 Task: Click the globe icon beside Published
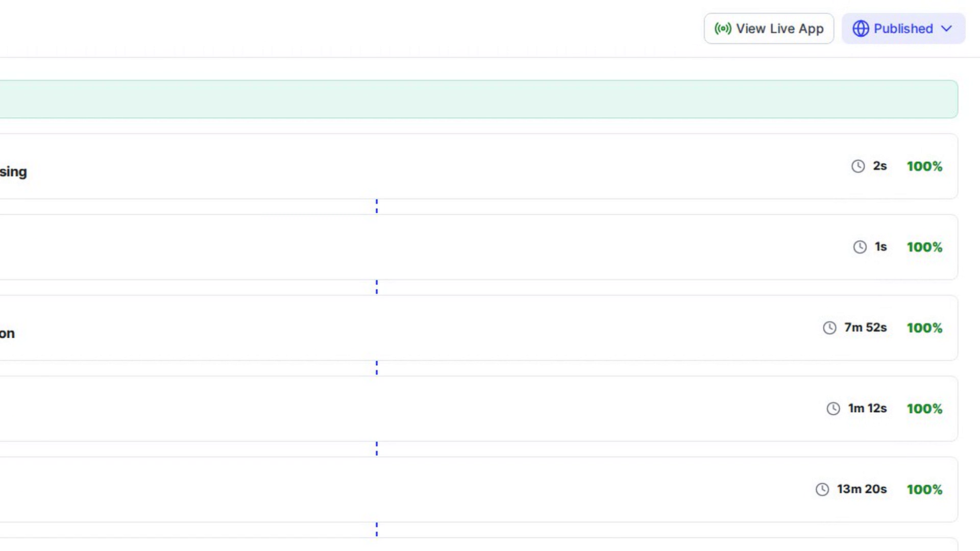click(861, 29)
